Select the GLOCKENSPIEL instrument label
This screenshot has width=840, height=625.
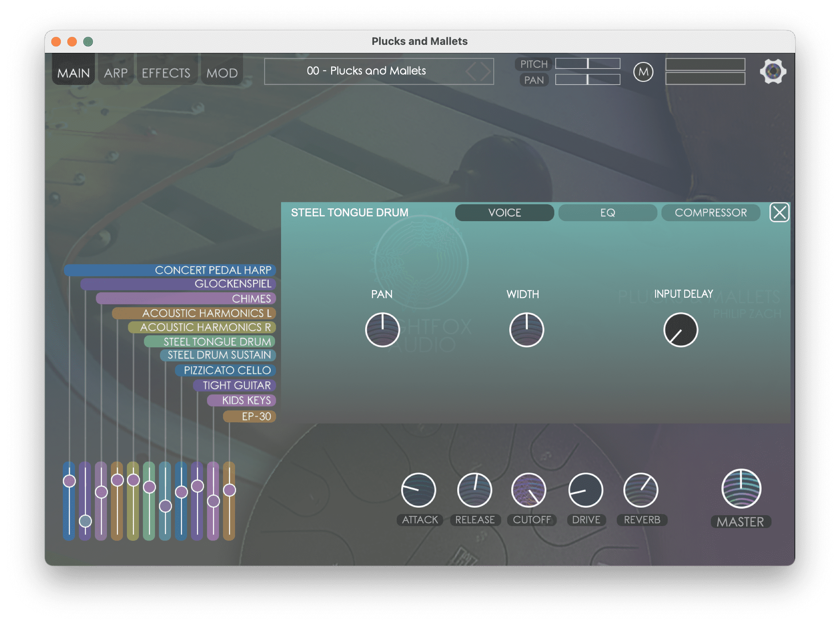point(233,284)
